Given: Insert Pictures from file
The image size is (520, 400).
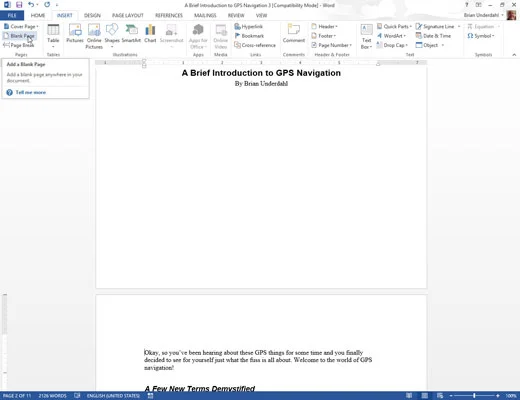Looking at the screenshot, I should click(x=75, y=33).
